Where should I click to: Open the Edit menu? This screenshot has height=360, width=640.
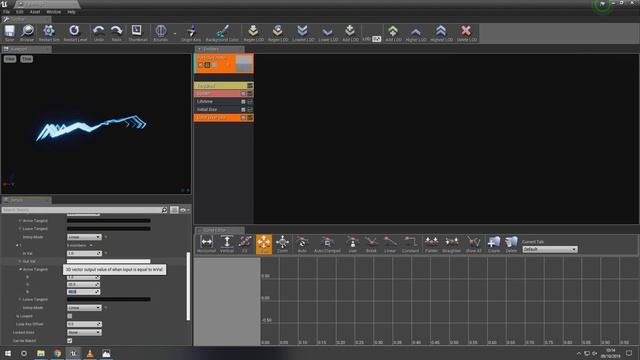point(20,12)
